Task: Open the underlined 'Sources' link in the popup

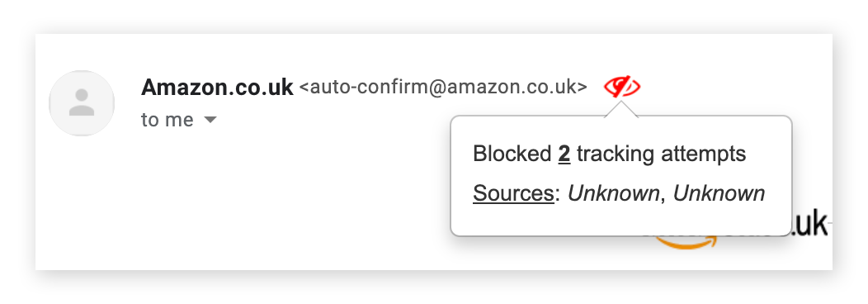Action: tap(513, 193)
